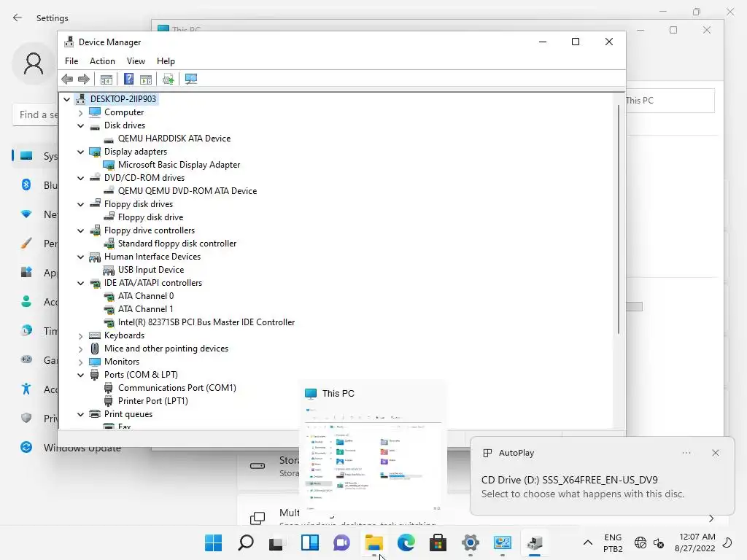747x560 pixels.
Task: Launch Microsoft Edge from the taskbar
Action: pyautogui.click(x=406, y=542)
